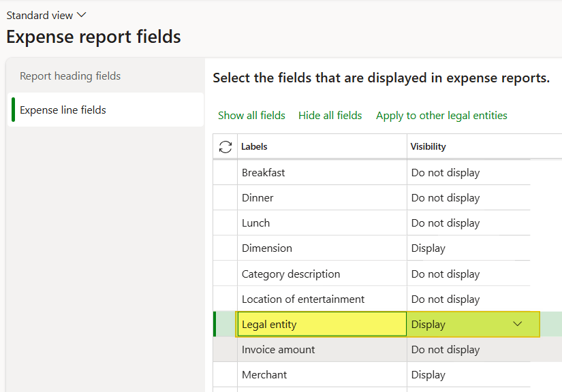The height and width of the screenshot is (392, 562).
Task: Select the Dinner row selector cell
Action: click(x=225, y=198)
